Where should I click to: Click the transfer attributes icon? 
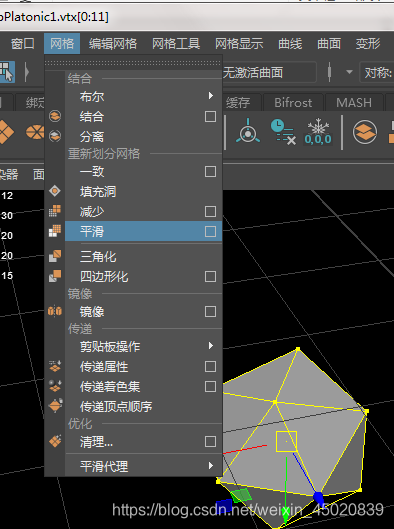pyautogui.click(x=55, y=366)
